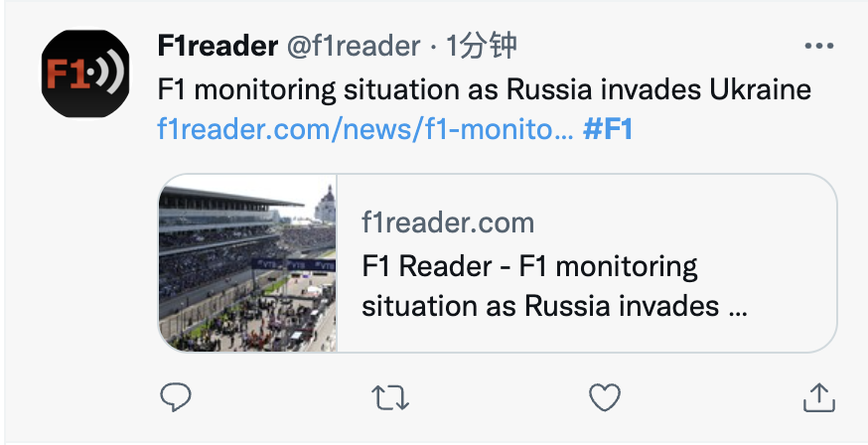Open the three-dot more options menu
868x445 pixels.
pyautogui.click(x=818, y=47)
